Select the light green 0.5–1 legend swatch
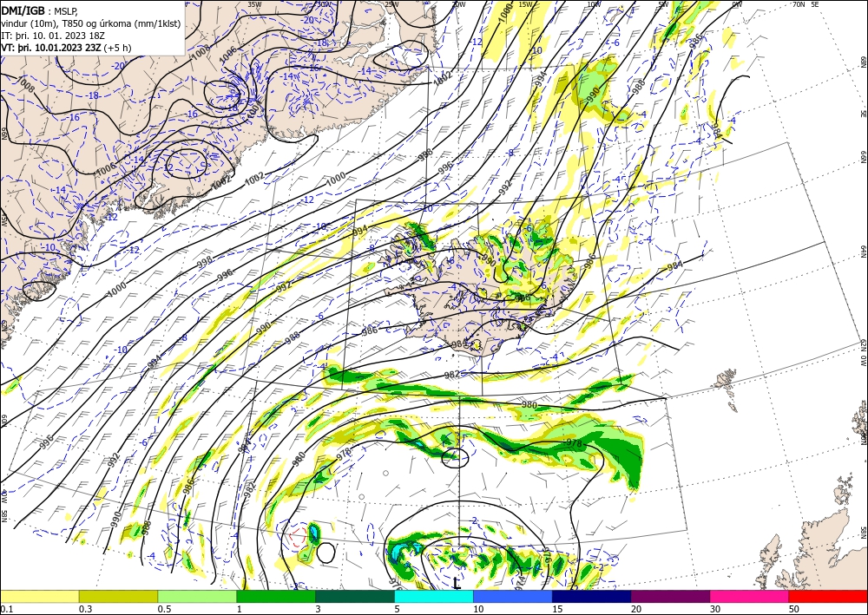This screenshot has height=615, width=868. coord(197,596)
